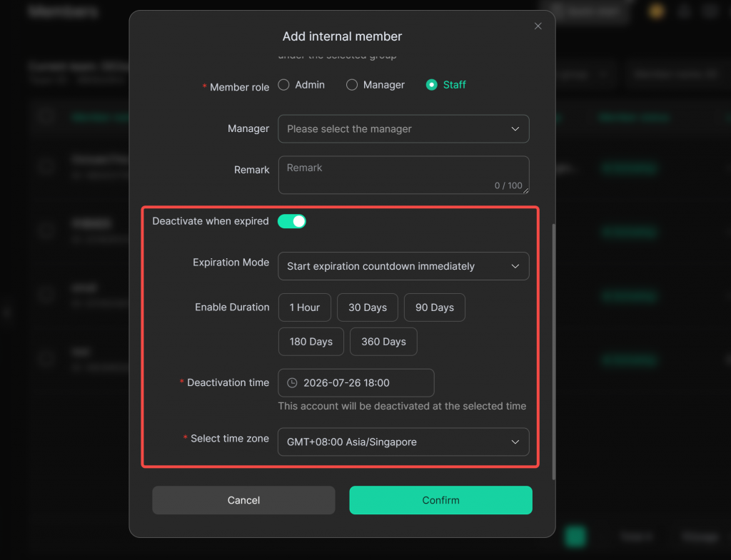Choose the Manager role radio button
The width and height of the screenshot is (731, 560).
pos(352,85)
